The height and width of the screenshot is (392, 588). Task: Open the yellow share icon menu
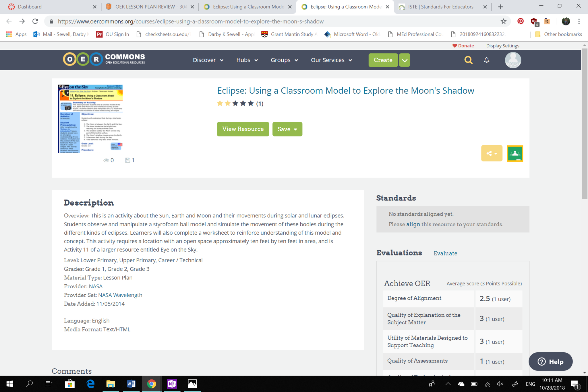tap(492, 153)
